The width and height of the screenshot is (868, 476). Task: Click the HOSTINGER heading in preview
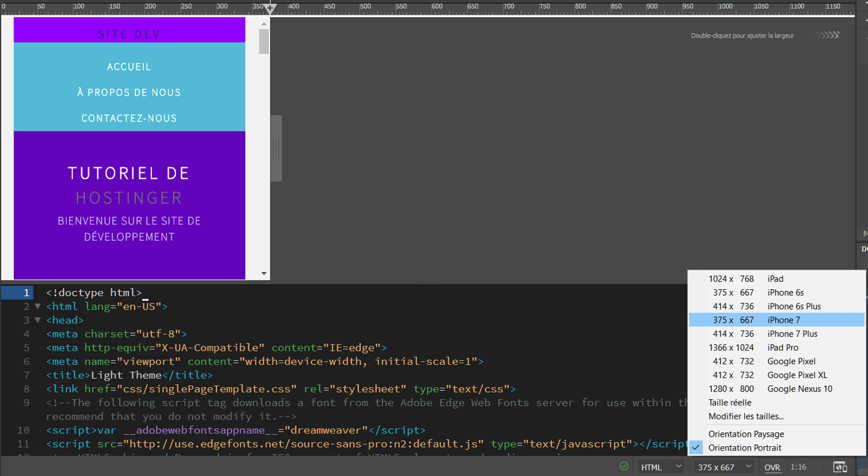[x=129, y=198]
